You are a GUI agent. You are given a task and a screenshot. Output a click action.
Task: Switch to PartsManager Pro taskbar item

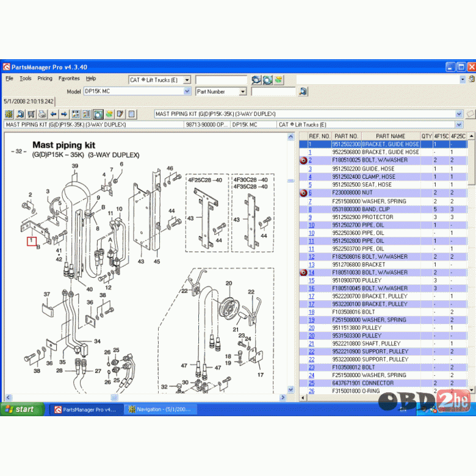pyautogui.click(x=86, y=409)
